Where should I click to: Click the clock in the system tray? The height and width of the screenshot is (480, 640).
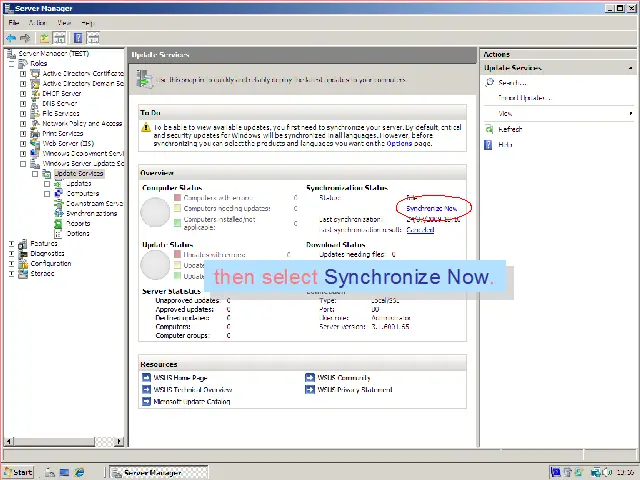[x=625, y=472]
